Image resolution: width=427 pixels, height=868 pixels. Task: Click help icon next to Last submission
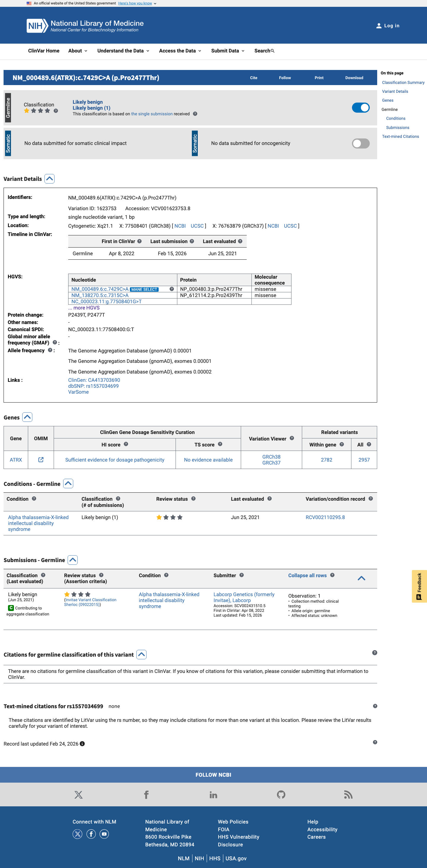click(192, 241)
